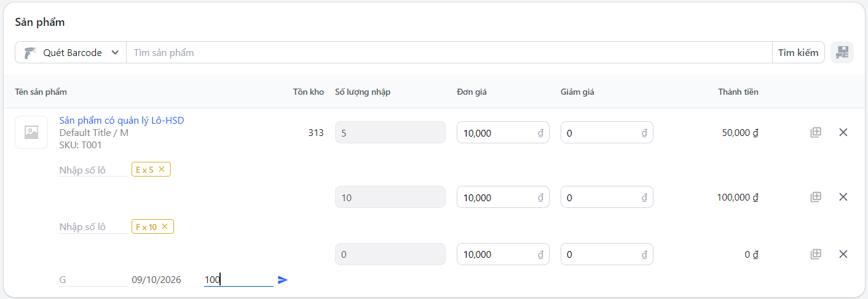Click split-row icon for the 100,000 ₫ line
Viewport: 868px width, 299px height.
click(x=816, y=197)
